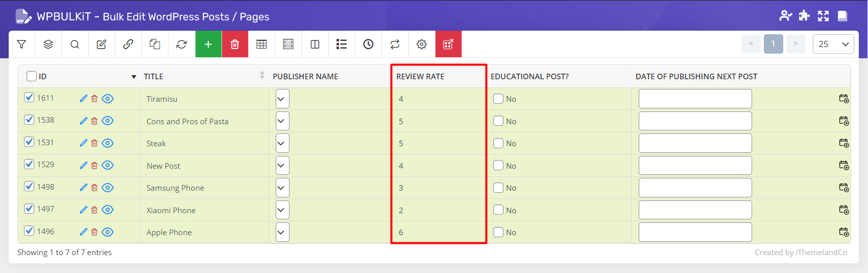Click the REVIEW RATE column header
This screenshot has height=273, width=868.
[420, 76]
